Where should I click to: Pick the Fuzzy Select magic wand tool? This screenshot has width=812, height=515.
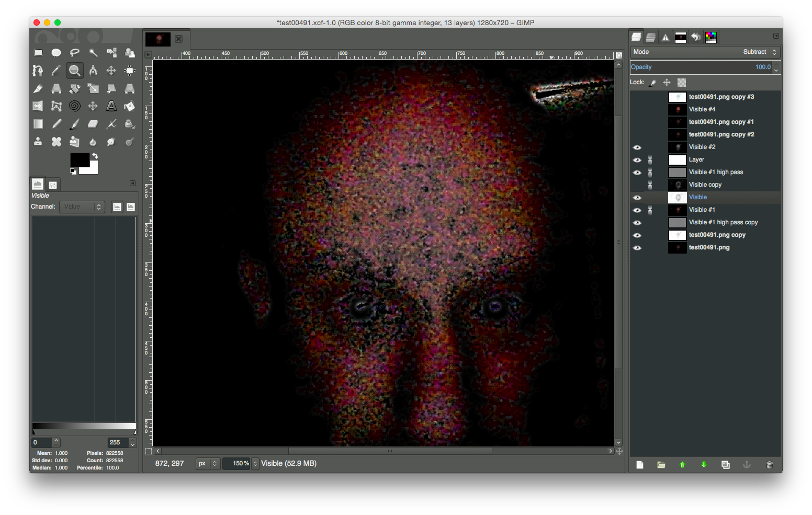(x=93, y=52)
